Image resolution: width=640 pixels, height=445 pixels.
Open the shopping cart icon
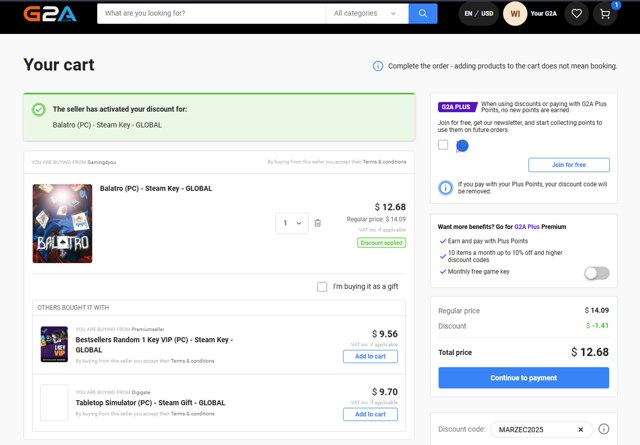(606, 14)
